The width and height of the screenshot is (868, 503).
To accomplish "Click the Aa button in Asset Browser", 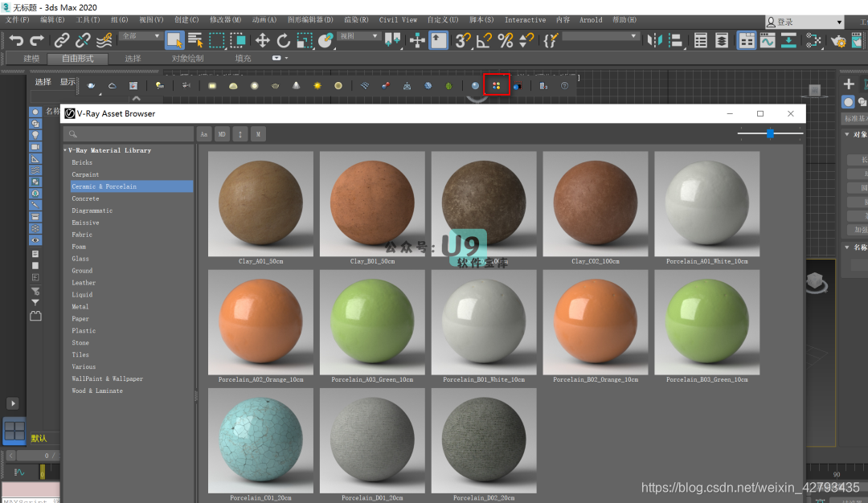I will 203,134.
